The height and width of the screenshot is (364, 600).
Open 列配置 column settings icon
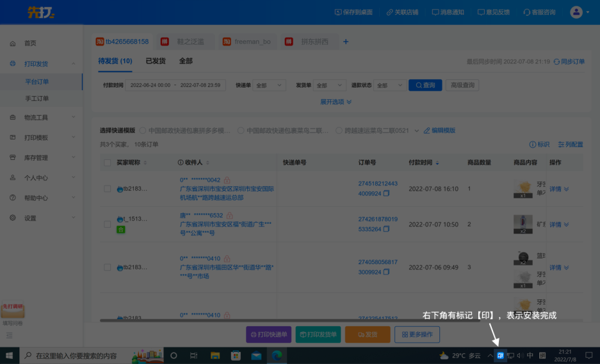click(x=562, y=145)
